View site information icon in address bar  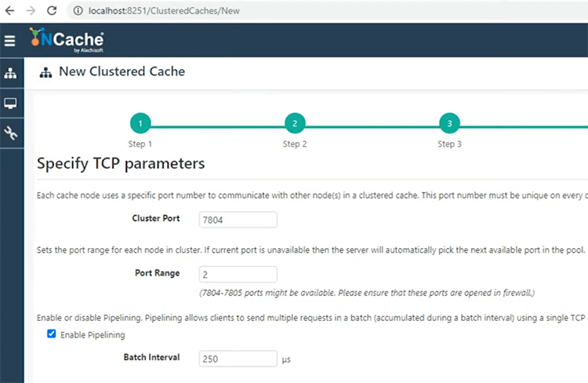tap(78, 10)
